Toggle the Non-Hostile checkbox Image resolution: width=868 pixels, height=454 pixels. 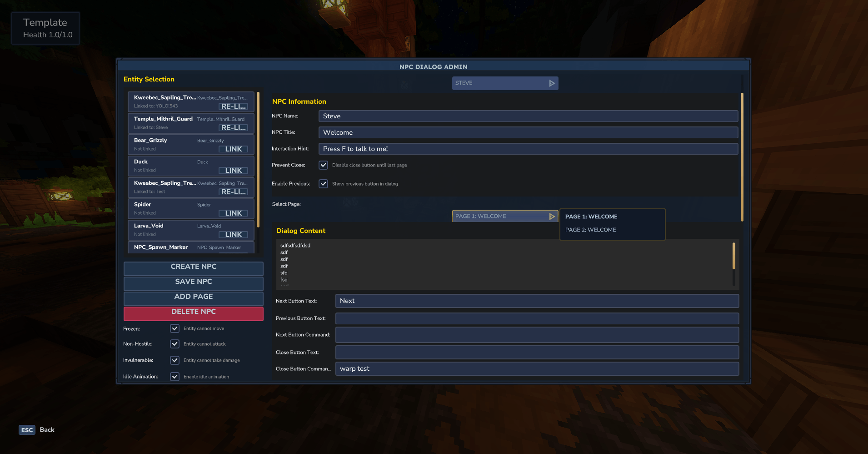click(175, 344)
